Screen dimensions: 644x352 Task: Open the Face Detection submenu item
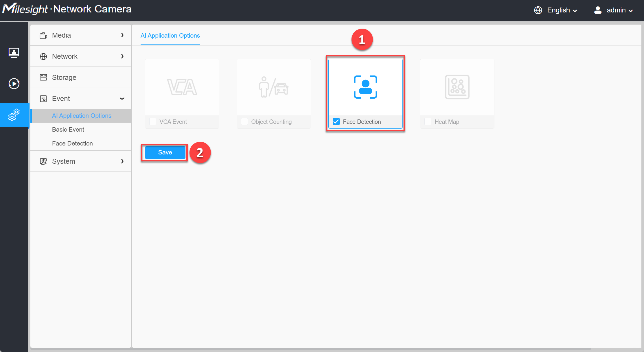81,143
